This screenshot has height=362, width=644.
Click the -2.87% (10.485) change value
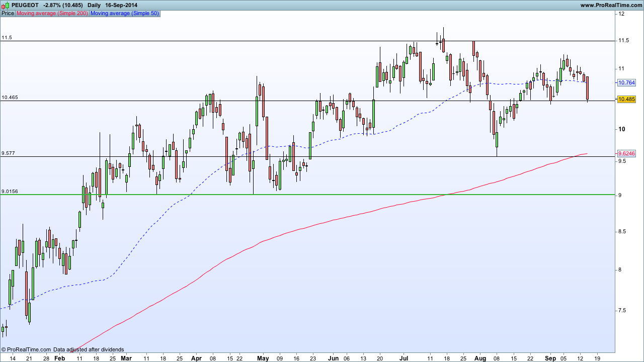[x=63, y=5]
